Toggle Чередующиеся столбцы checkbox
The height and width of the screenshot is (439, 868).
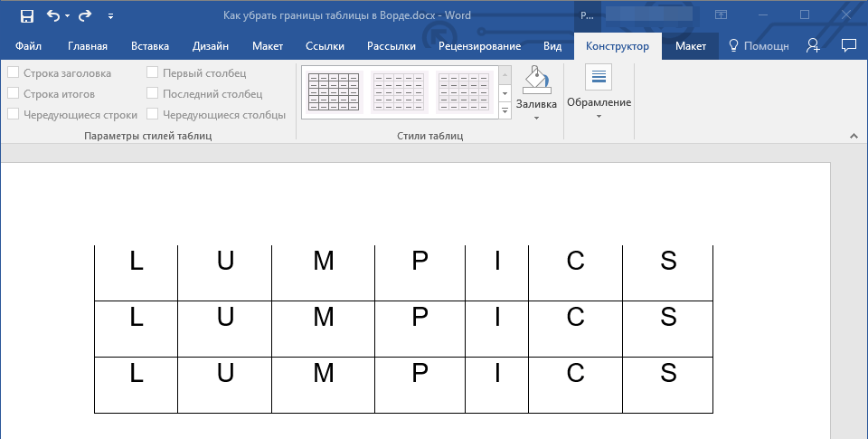[x=153, y=115]
